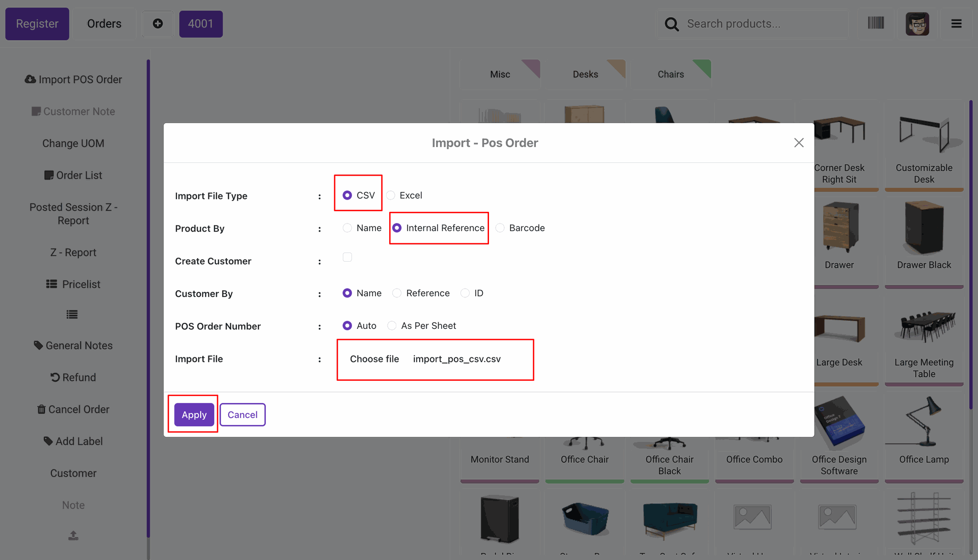
Task: Select Customer By Reference radio
Action: point(397,293)
